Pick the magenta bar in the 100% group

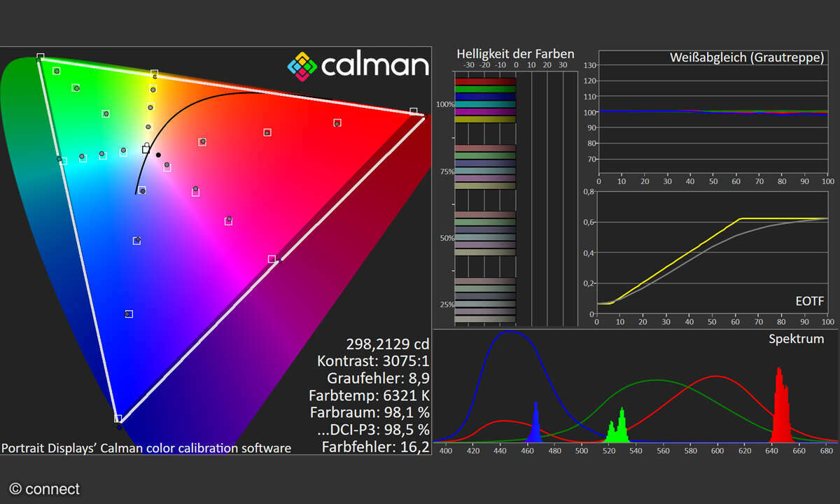tap(485, 112)
